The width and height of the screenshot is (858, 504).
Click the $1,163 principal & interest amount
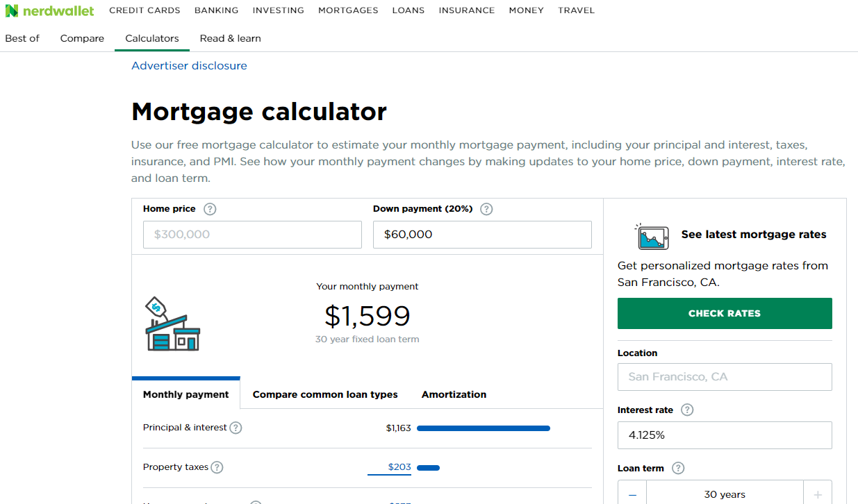click(x=399, y=428)
